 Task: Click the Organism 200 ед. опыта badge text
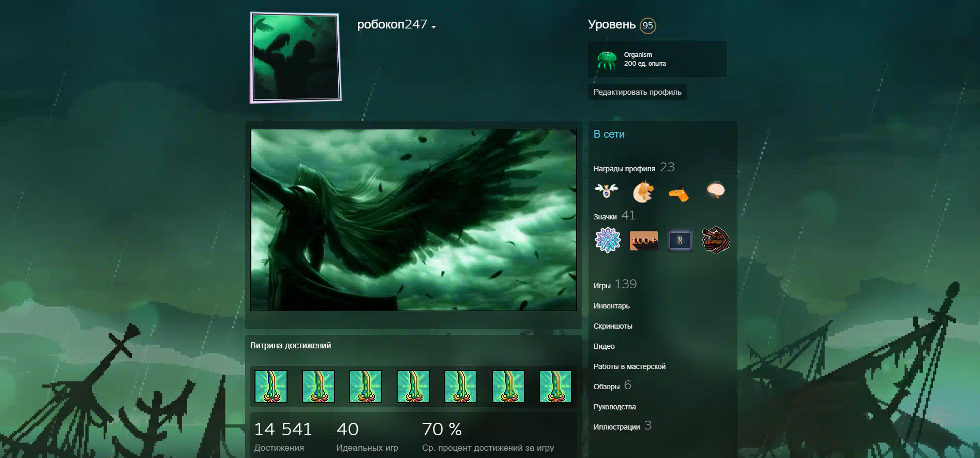(x=645, y=59)
